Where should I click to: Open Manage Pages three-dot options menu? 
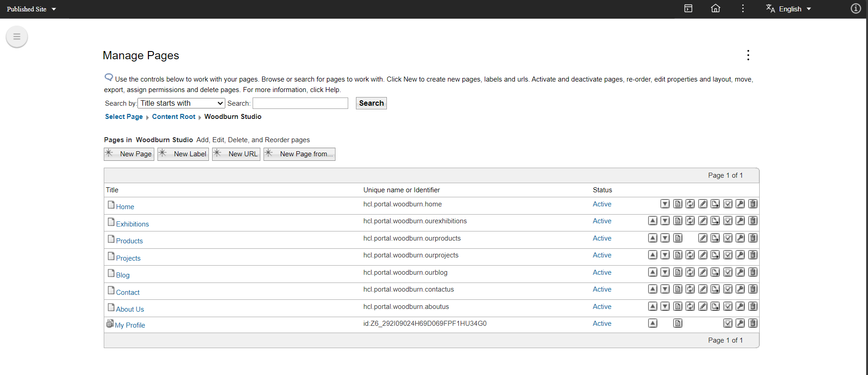pos(748,55)
